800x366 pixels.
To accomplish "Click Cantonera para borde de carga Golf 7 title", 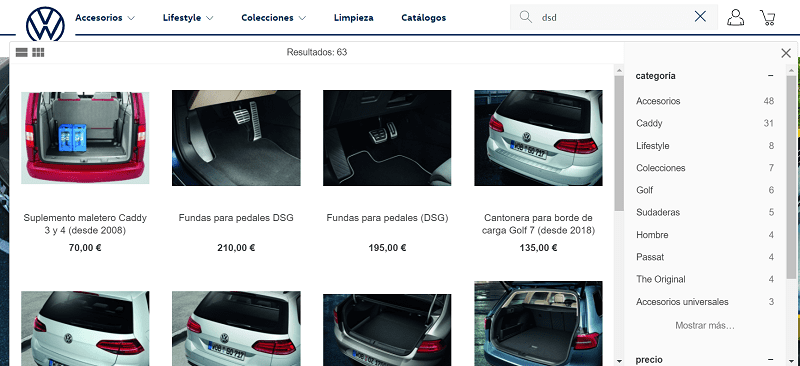I will tap(538, 224).
